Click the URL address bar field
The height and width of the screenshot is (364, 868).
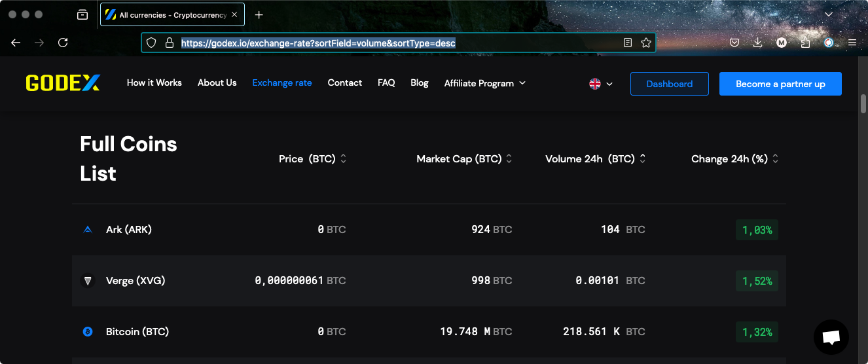click(x=398, y=43)
